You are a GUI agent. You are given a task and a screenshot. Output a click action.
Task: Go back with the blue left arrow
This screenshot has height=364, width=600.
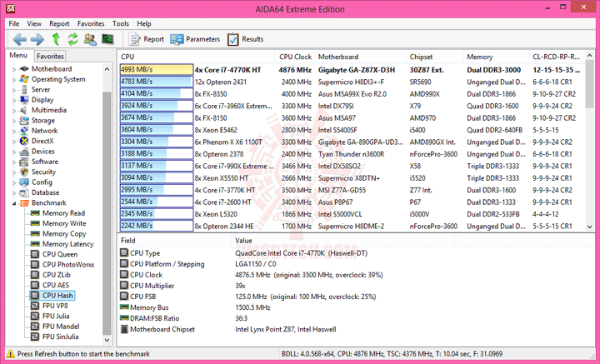(19, 39)
